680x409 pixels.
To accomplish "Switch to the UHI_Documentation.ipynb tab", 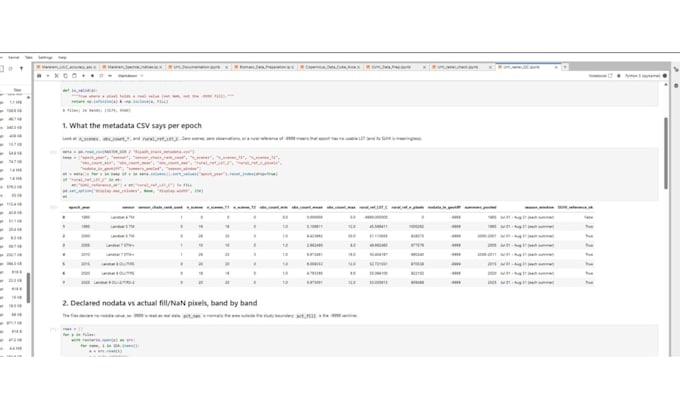I will (198, 67).
